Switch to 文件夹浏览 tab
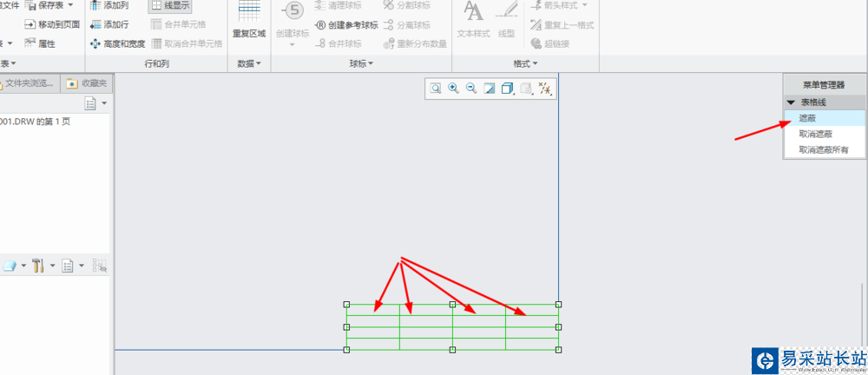The width and height of the screenshot is (868, 375). [30, 83]
